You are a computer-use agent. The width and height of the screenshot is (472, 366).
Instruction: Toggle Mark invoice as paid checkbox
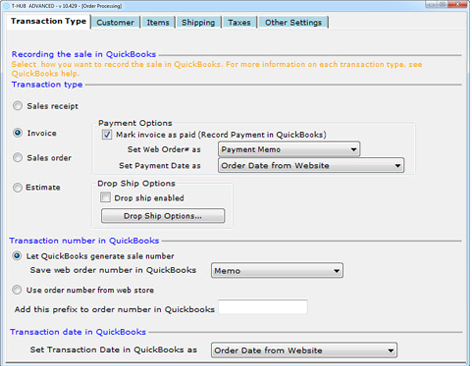(107, 135)
